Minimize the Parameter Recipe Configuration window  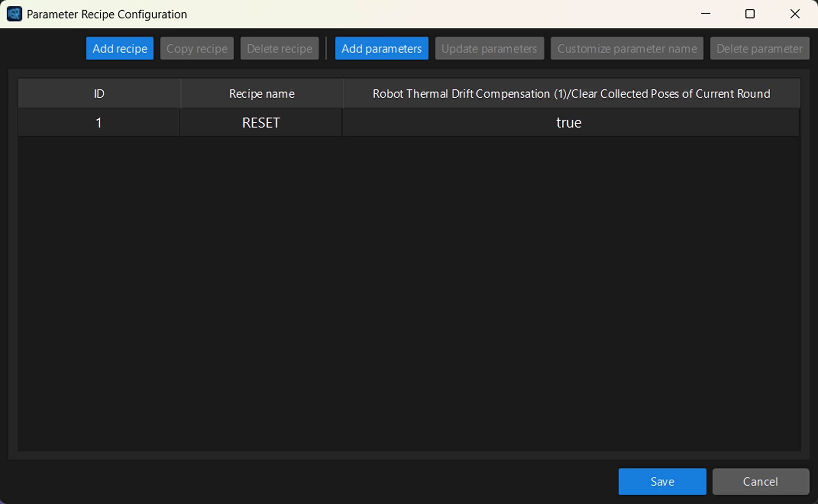point(705,14)
